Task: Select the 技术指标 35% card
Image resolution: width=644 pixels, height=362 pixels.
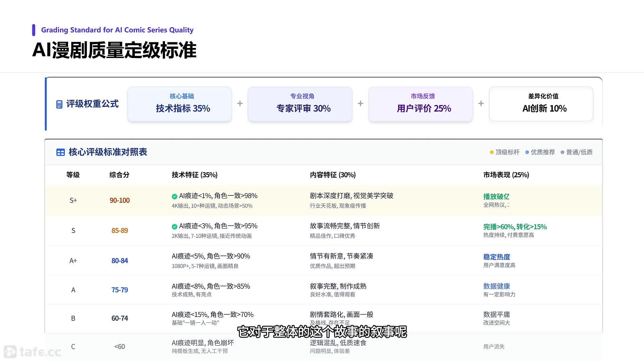Action: pos(179,104)
